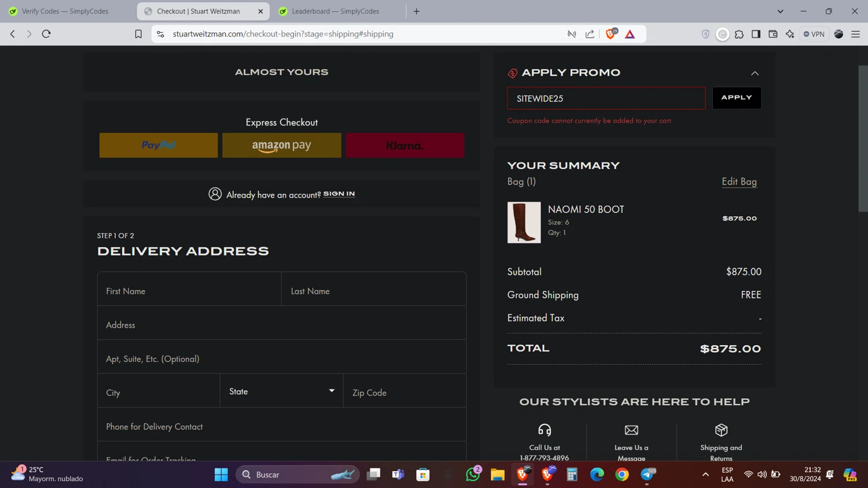
Task: Close the Checkout Stuart Weitzman tab
Action: click(x=260, y=11)
